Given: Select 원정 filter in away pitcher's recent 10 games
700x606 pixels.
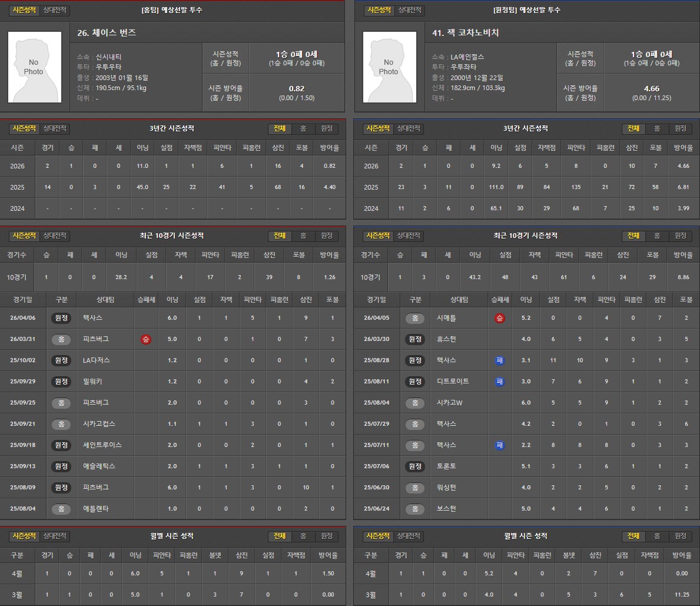Looking at the screenshot, I should (681, 236).
